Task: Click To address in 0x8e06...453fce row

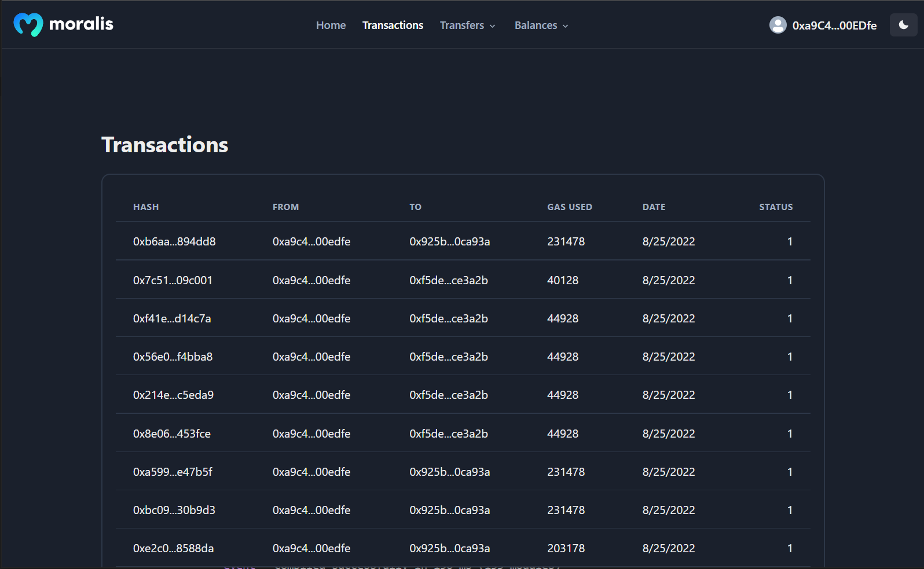Action: tap(449, 434)
